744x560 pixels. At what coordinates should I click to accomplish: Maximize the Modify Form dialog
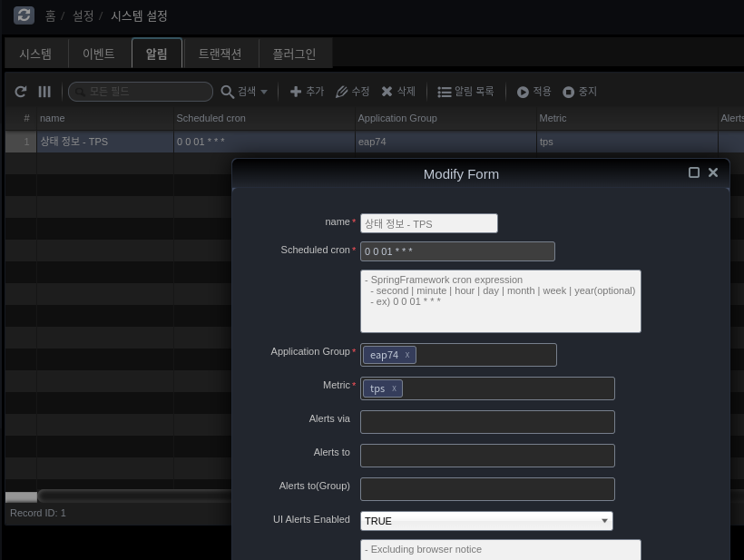tap(694, 172)
